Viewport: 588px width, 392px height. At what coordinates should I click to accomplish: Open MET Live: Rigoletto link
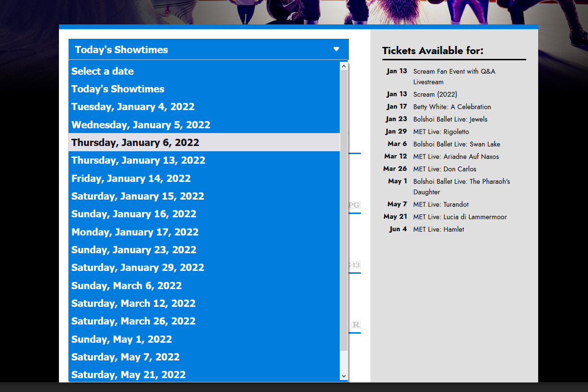pos(441,132)
